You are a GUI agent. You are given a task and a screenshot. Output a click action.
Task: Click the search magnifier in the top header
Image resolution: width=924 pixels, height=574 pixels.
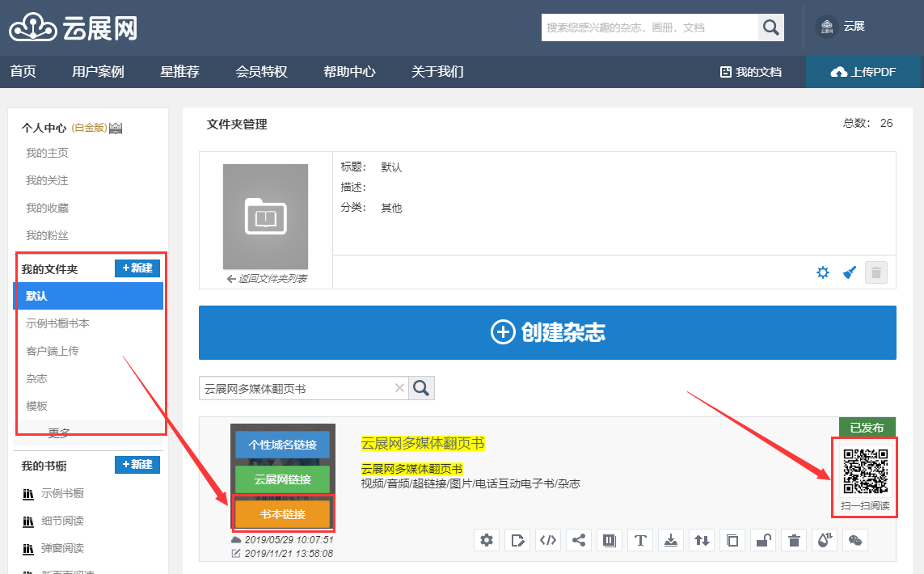[x=770, y=27]
